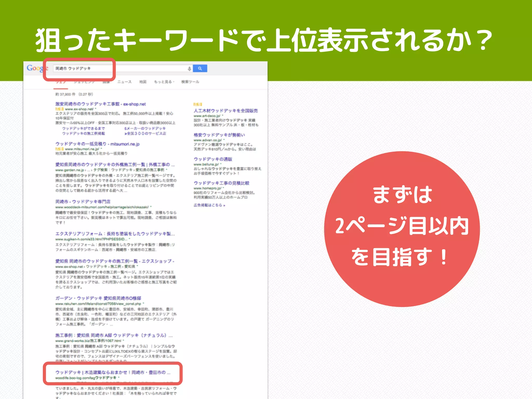Open result 愛知県 岡崎市のウッドデッキの施工例一覧 - エクスショップ
This screenshot has height=399, width=532.
coord(115,261)
